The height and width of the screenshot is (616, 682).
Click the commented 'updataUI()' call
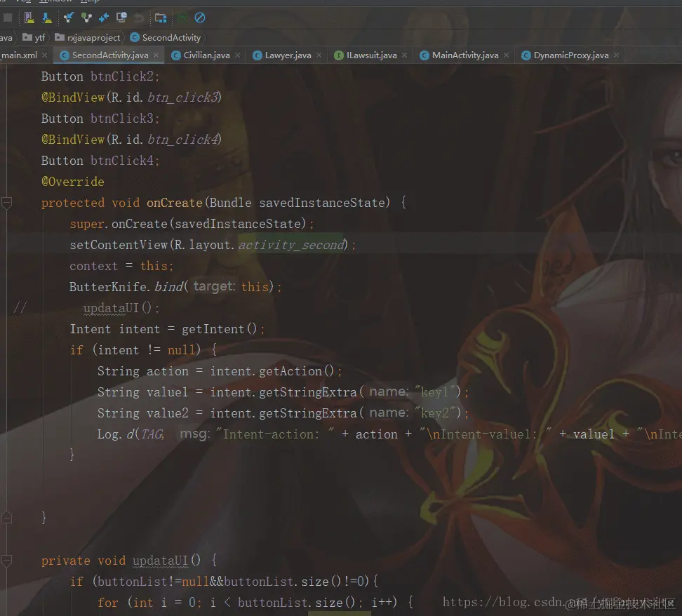click(x=117, y=308)
